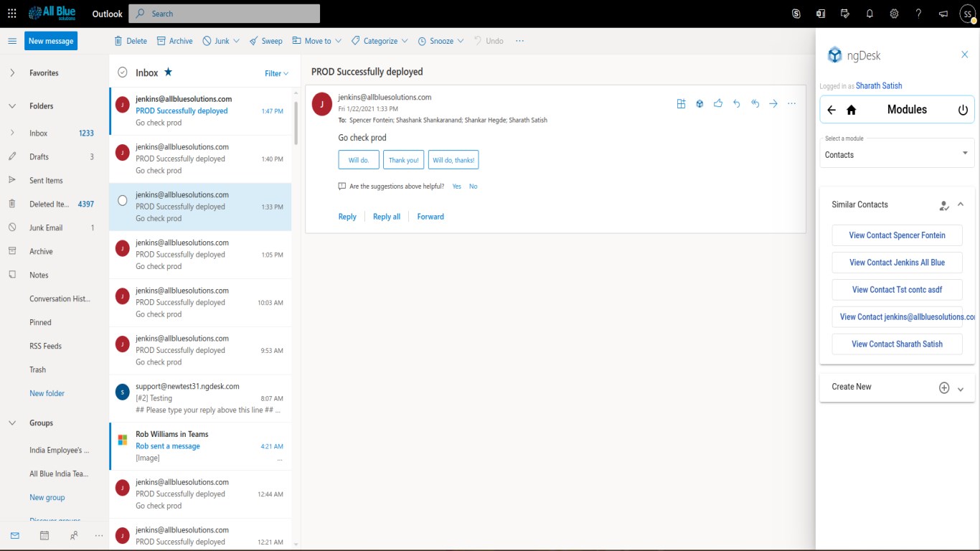Open the Select a module combo box
Viewport: 980px width, 551px height.
(x=897, y=153)
